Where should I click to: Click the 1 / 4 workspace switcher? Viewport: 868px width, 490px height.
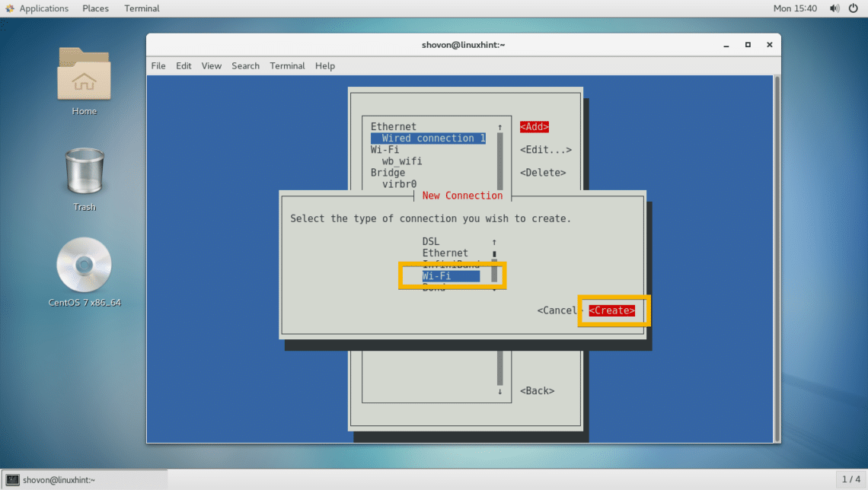850,479
